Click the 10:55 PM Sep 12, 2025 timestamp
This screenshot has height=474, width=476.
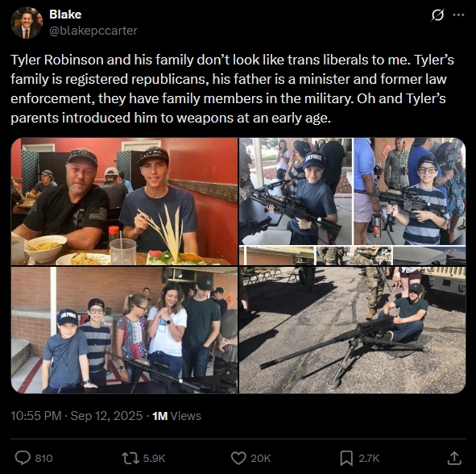[x=77, y=416]
